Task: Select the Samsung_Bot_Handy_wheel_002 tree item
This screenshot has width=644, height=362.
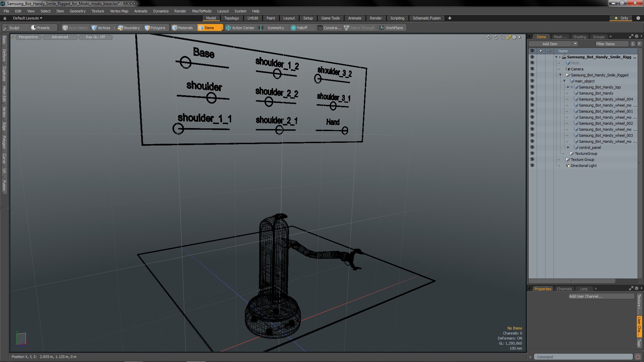Action: pyautogui.click(x=606, y=123)
